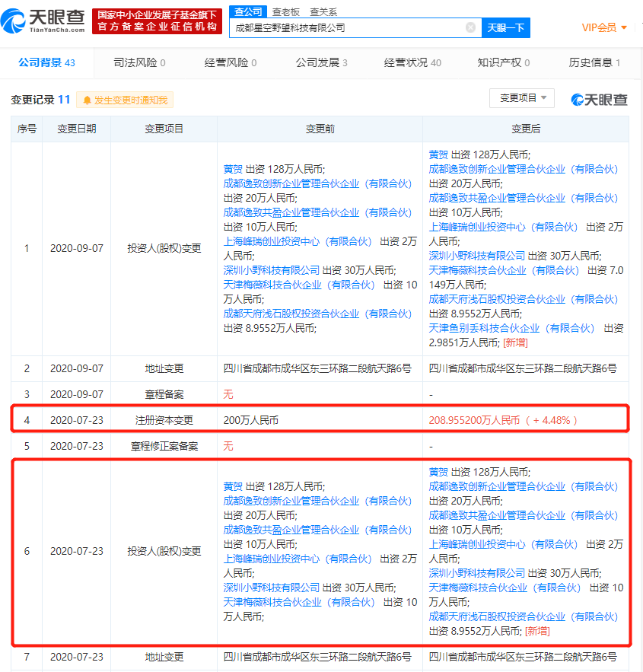Open 上海峰瑞创业投资中心 link in row 6 变更前
Screen dimensions: 643x672
(298, 559)
